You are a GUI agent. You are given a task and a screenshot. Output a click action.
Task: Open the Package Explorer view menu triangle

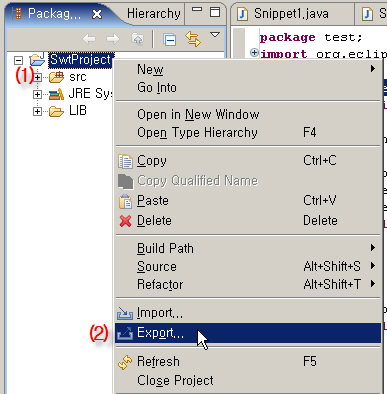215,34
